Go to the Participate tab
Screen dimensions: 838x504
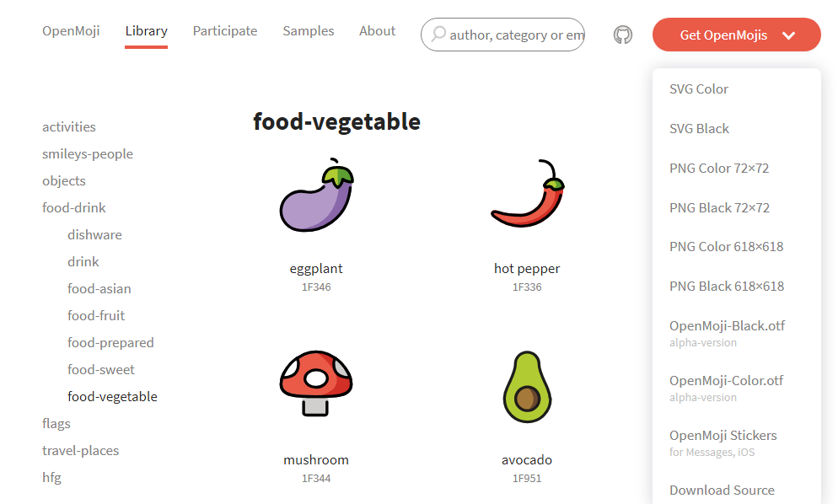coord(225,31)
